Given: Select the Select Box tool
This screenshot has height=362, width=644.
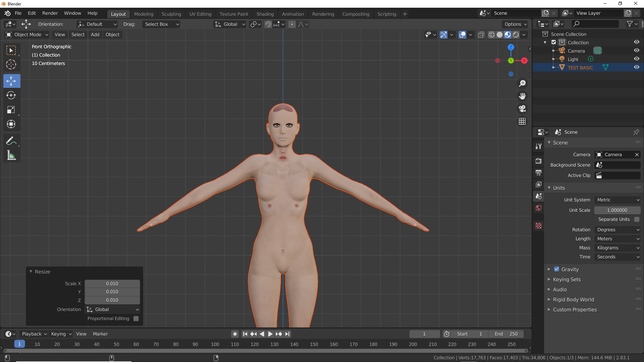Looking at the screenshot, I should (11, 50).
